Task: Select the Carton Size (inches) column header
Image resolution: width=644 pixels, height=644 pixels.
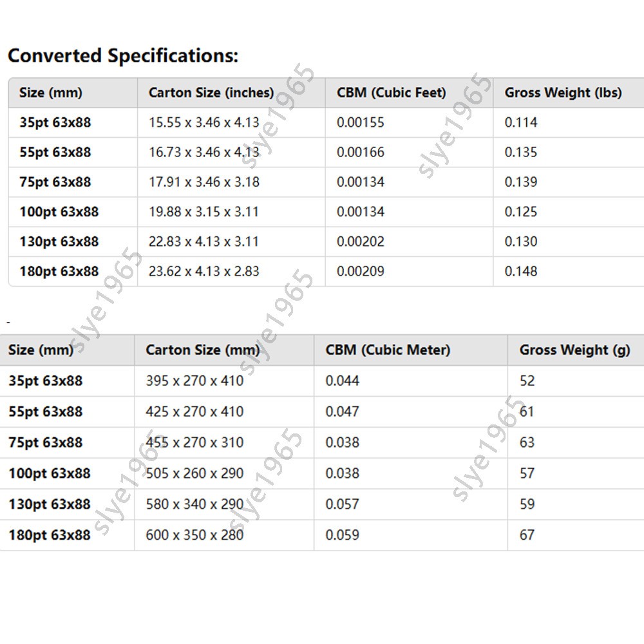Action: click(x=211, y=92)
